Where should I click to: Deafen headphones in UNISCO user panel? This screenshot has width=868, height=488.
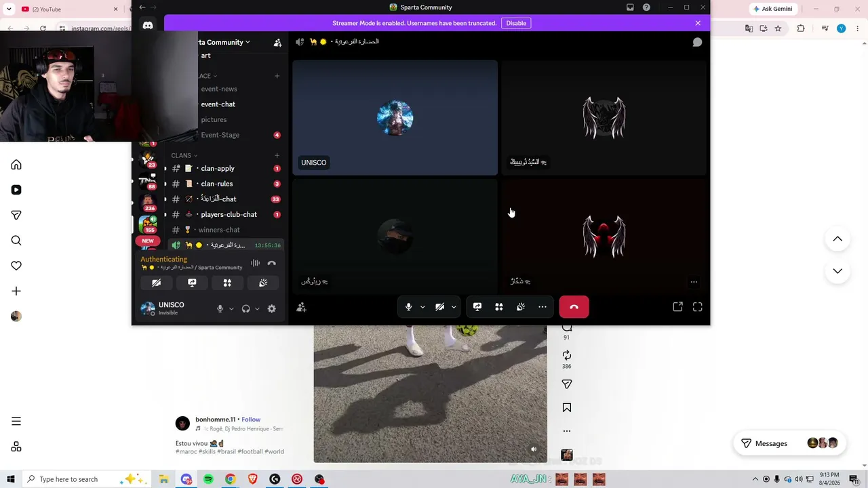tap(245, 308)
